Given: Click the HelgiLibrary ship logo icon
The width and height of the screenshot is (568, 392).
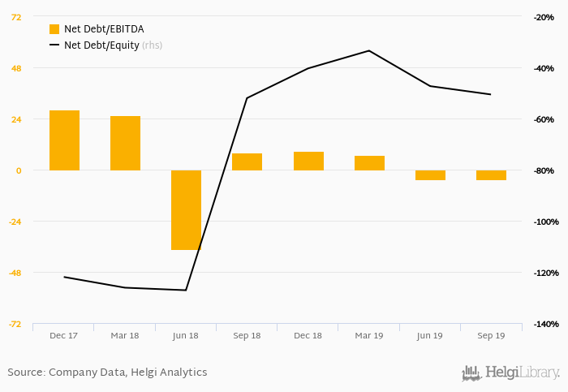Looking at the screenshot, I should tap(471, 373).
